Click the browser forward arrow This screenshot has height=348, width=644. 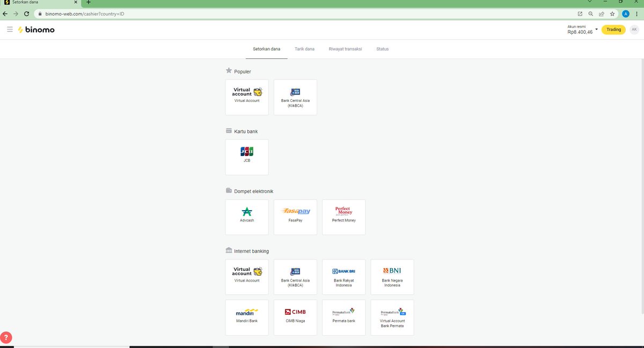pos(16,14)
